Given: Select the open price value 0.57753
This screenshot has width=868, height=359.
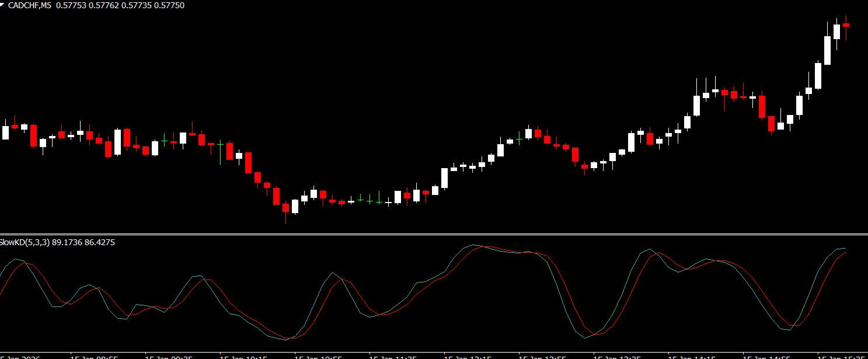Looking at the screenshot, I should 69,5.
